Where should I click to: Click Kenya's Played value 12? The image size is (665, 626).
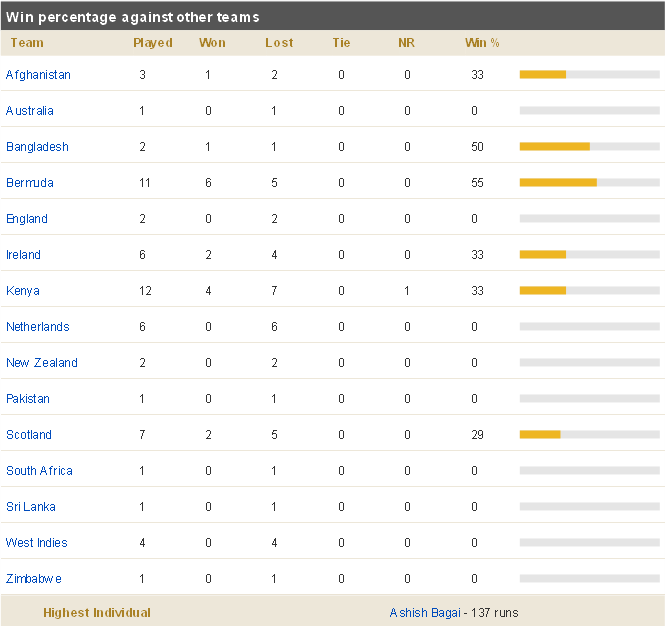click(145, 291)
